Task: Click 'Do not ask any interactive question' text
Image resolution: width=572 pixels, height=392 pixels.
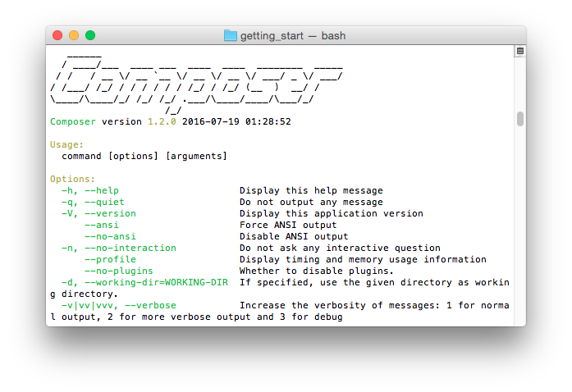Action: coord(340,248)
